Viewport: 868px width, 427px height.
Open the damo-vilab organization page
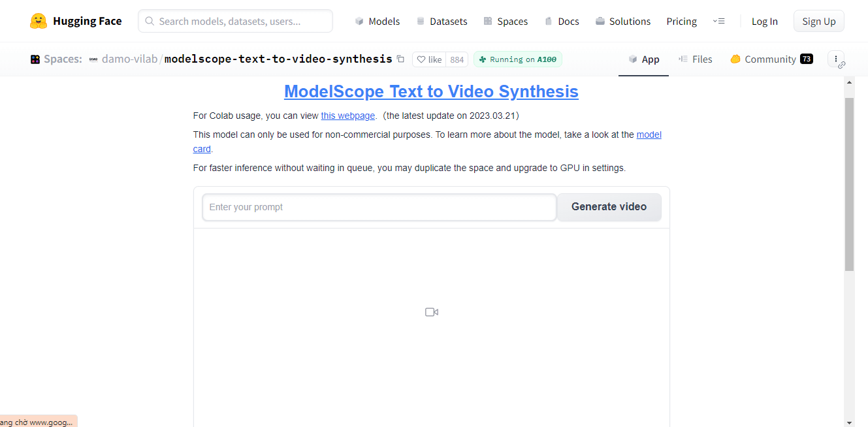coord(129,59)
